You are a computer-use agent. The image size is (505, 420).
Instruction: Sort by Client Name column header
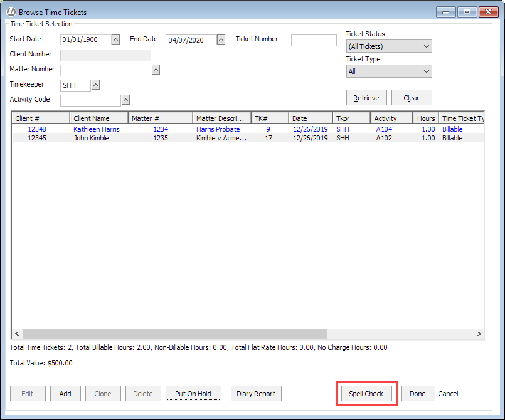(99, 118)
